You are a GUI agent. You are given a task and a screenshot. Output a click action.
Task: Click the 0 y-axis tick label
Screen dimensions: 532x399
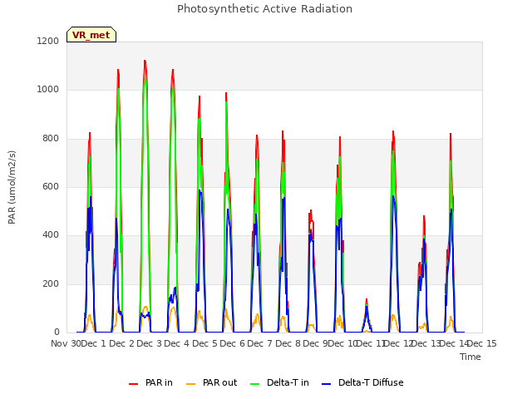click(x=57, y=332)
